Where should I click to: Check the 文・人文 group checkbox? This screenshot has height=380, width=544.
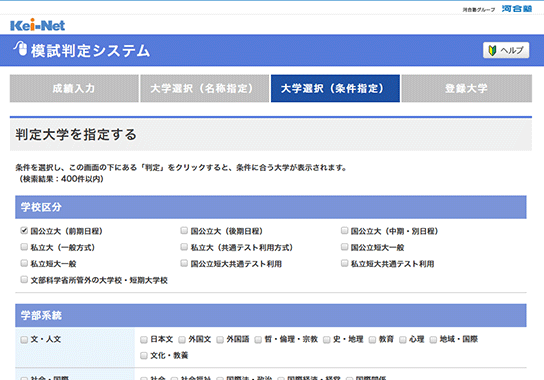[24, 339]
